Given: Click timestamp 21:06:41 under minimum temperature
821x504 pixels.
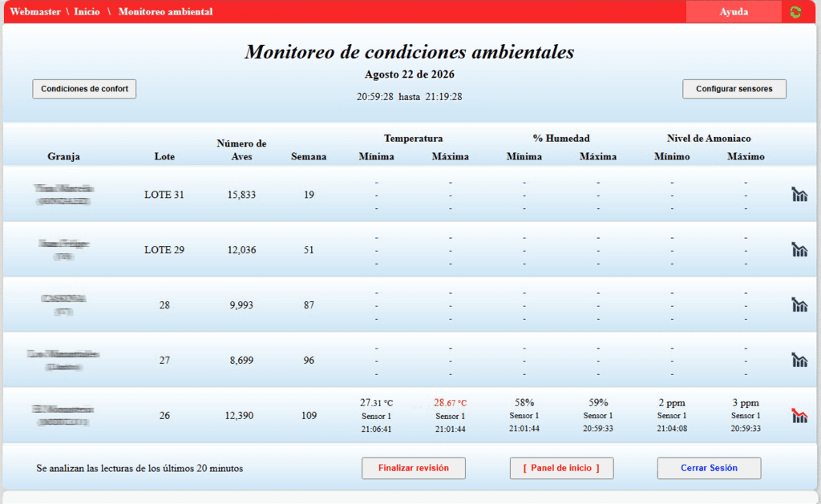Looking at the screenshot, I should click(x=377, y=429).
